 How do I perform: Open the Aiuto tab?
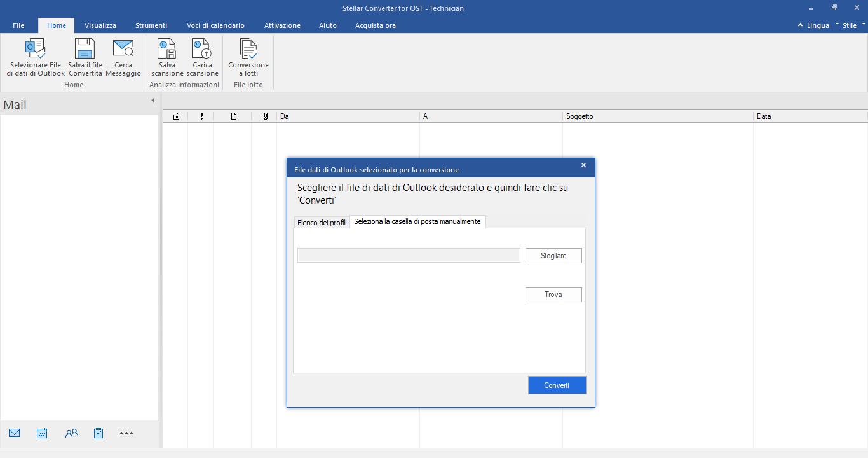pos(328,25)
